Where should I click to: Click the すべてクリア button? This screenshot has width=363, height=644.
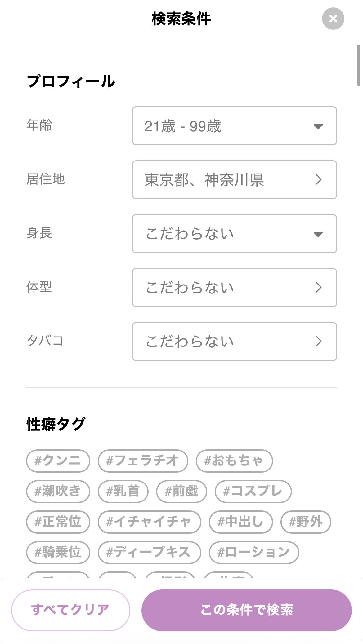click(x=71, y=610)
